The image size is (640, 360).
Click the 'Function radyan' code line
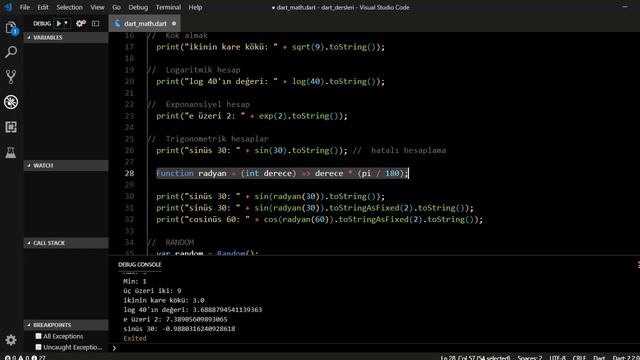(x=282, y=173)
